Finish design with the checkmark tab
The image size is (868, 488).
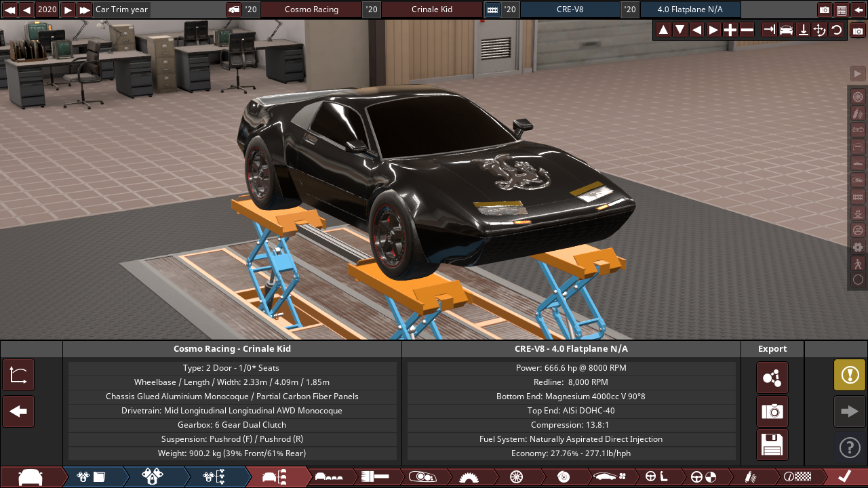pos(844,477)
